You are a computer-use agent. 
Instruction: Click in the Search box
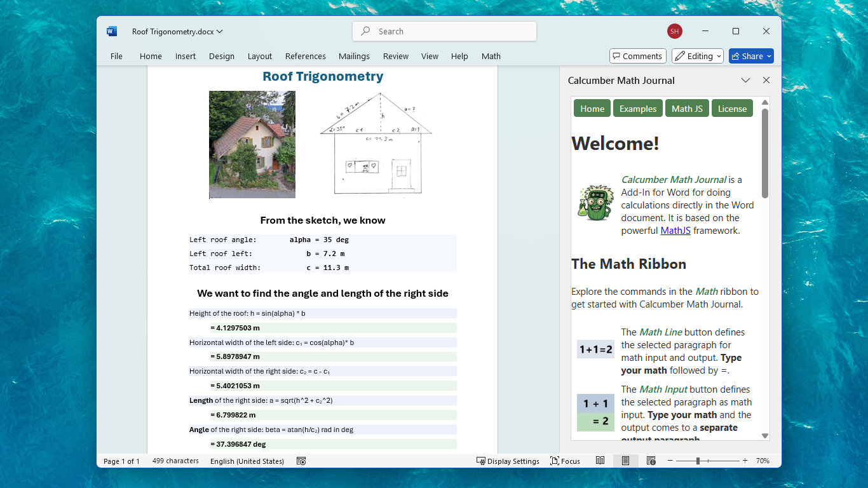pos(444,31)
